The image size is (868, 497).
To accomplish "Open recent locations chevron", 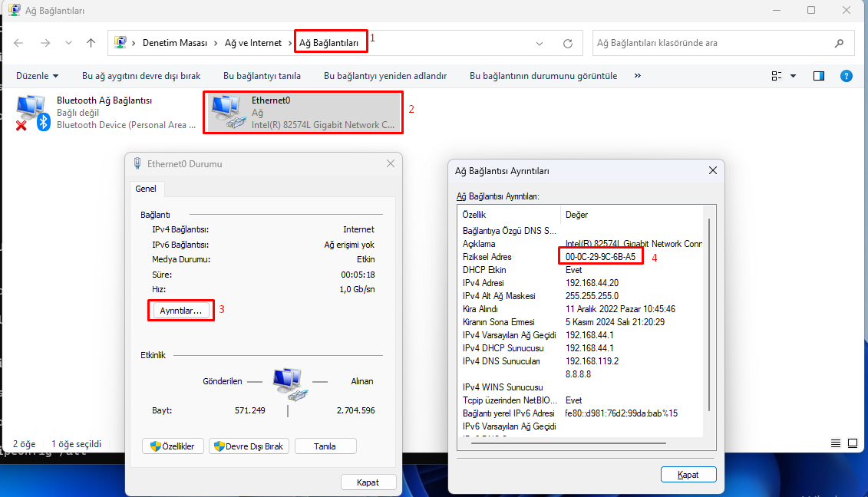I will coord(68,43).
